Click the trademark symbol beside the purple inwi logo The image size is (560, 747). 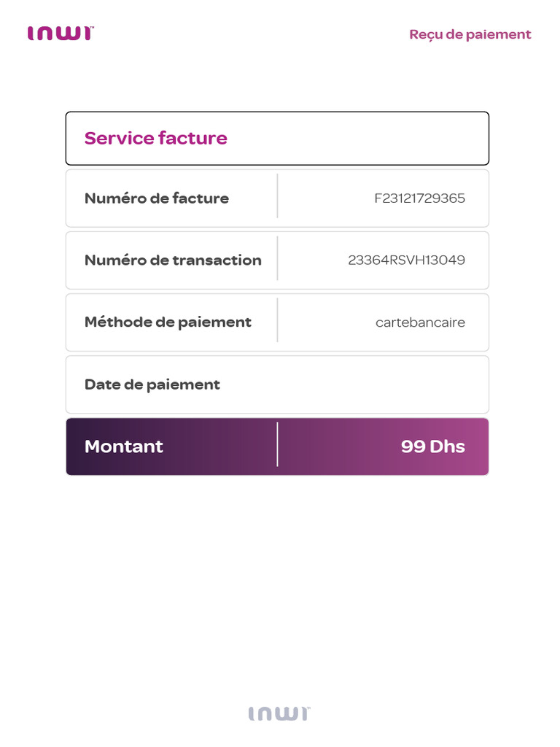(x=91, y=28)
